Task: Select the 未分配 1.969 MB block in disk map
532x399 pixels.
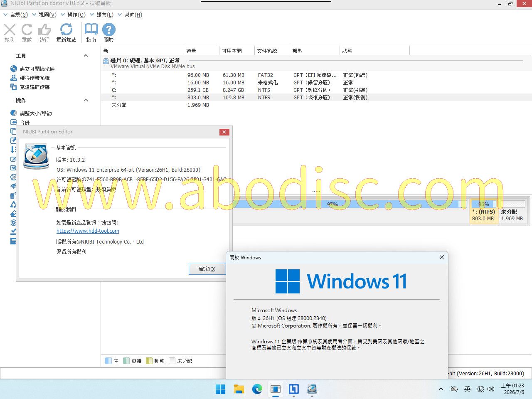Action: (x=512, y=211)
